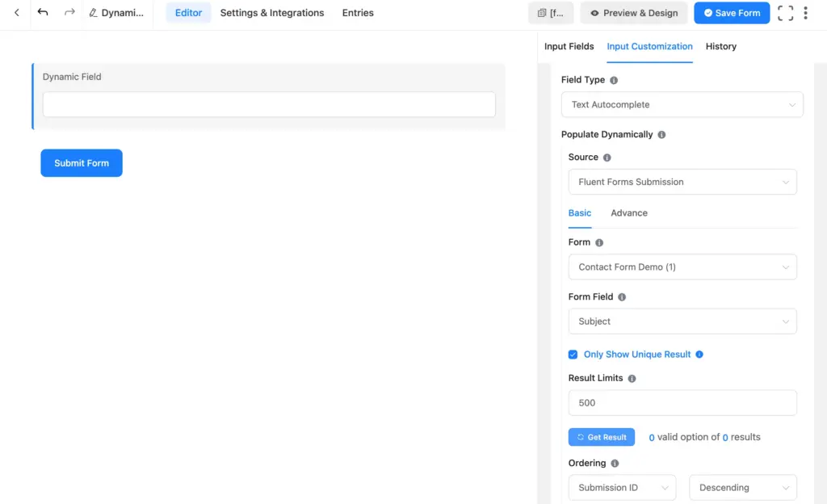827x504 pixels.
Task: Select the Basic sub-tab
Action: (579, 213)
